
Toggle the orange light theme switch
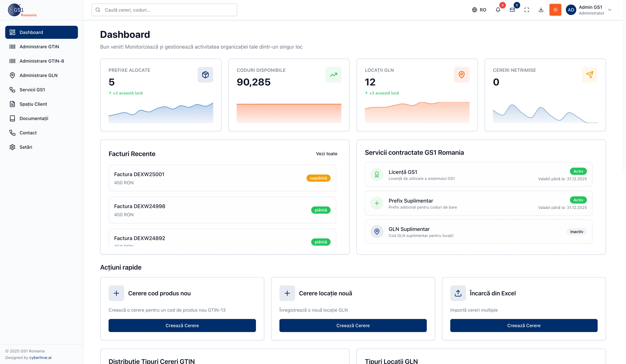click(x=555, y=10)
